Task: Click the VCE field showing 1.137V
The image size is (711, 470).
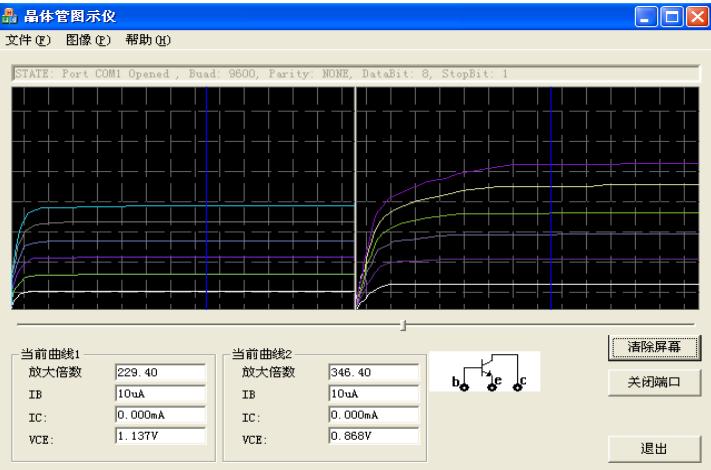Action: point(160,435)
